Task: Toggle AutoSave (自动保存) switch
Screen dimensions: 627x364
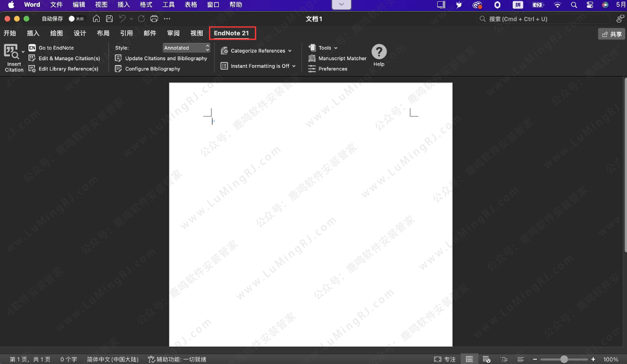Action: [x=76, y=19]
